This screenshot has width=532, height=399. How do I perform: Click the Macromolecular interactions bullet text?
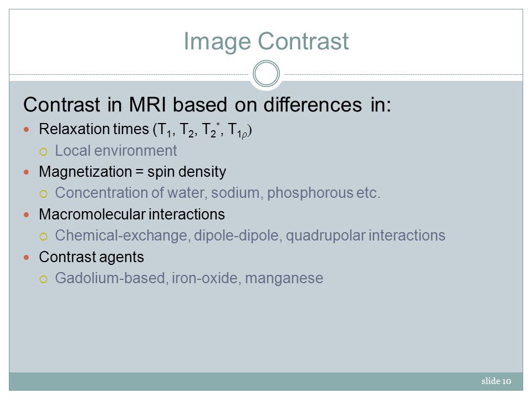point(132,214)
